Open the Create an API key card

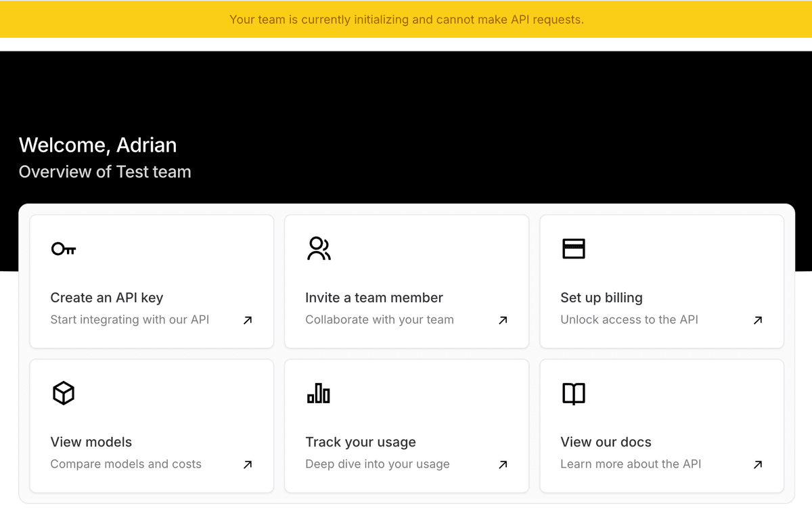[151, 281]
